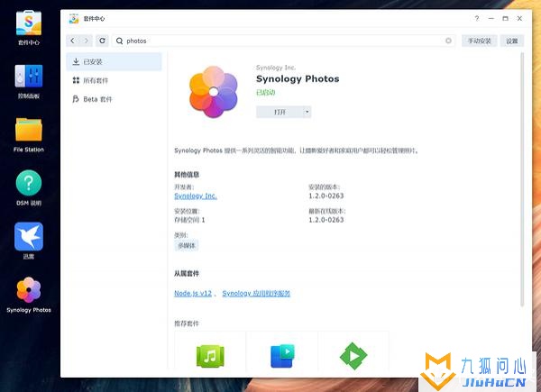Focus the photos search field
Image resolution: width=541 pixels, height=392 pixels.
pos(283,41)
